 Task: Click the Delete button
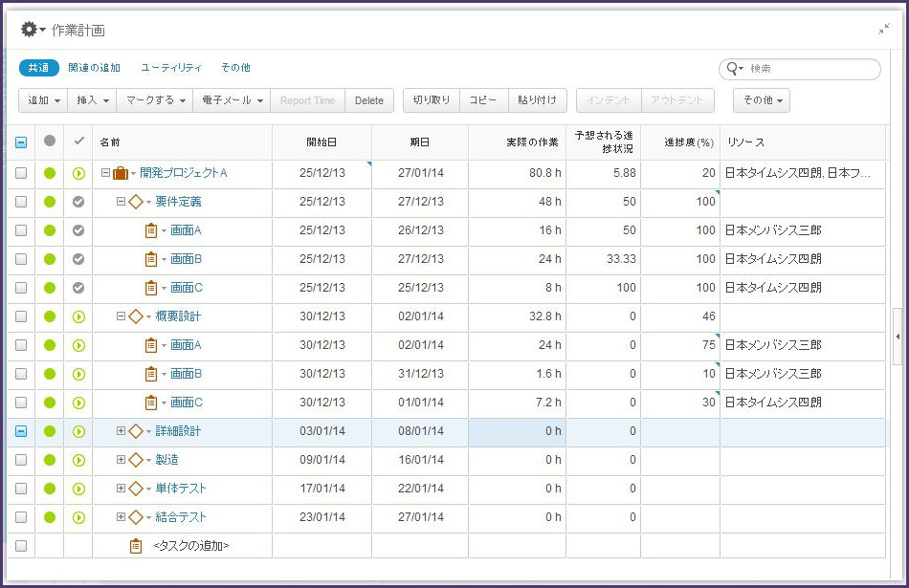click(369, 100)
